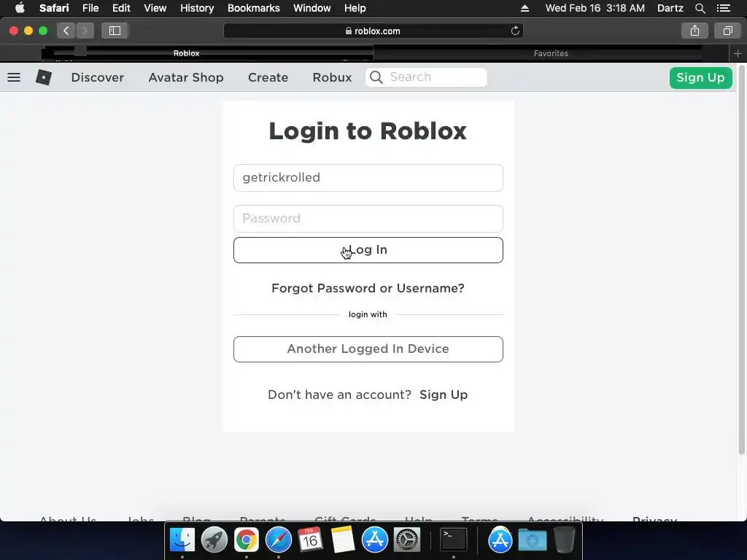Open the Downloads folder in Dock

pyautogui.click(x=532, y=540)
